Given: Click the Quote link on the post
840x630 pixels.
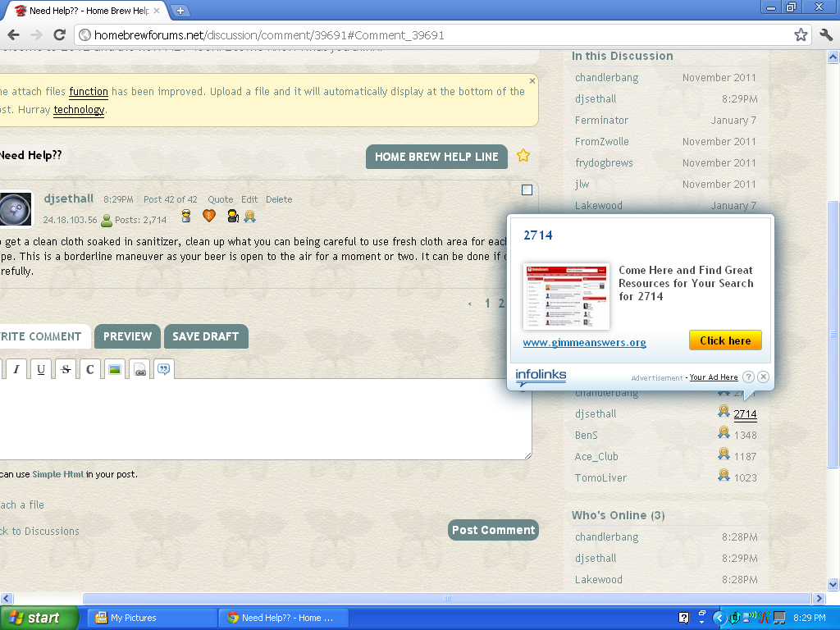Looking at the screenshot, I should [x=220, y=199].
